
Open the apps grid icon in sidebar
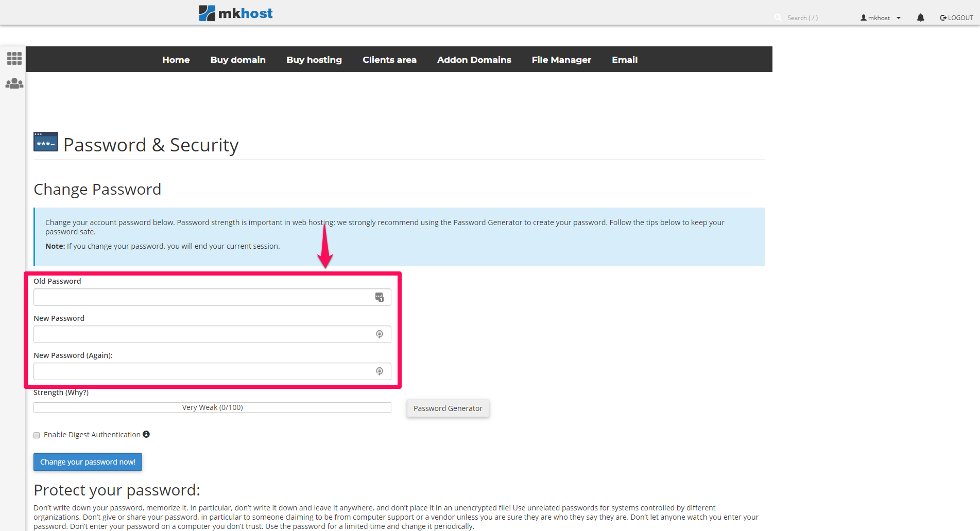click(14, 58)
